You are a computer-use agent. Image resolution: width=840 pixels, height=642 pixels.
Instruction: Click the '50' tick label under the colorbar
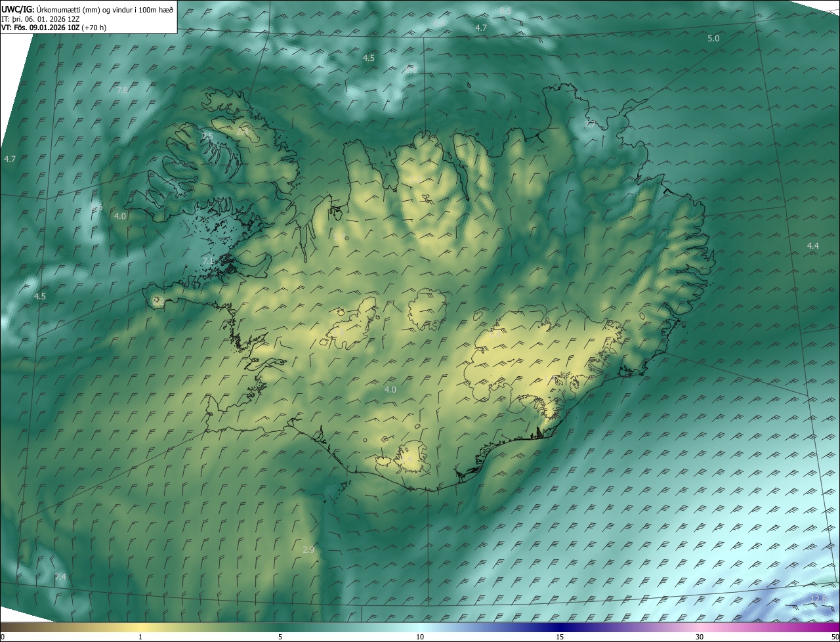(835, 637)
